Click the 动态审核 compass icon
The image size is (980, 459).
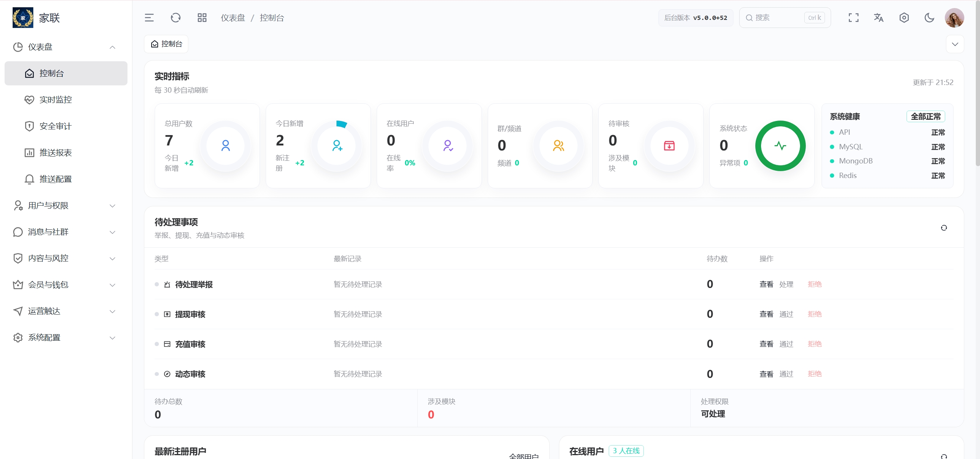pos(167,374)
